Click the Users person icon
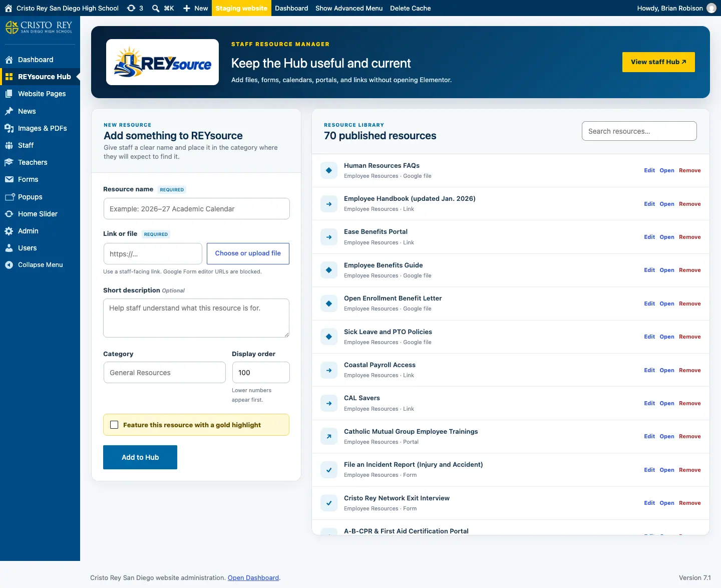Viewport: 721px width, 588px height. tap(9, 248)
